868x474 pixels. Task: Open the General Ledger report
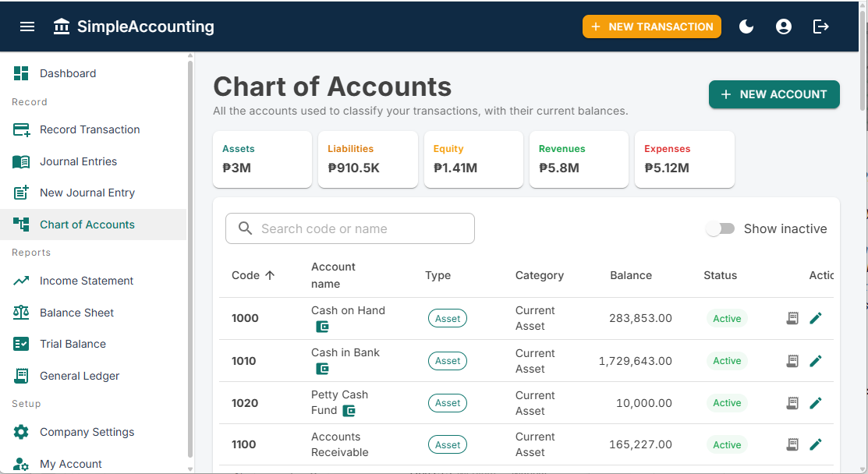[94, 376]
